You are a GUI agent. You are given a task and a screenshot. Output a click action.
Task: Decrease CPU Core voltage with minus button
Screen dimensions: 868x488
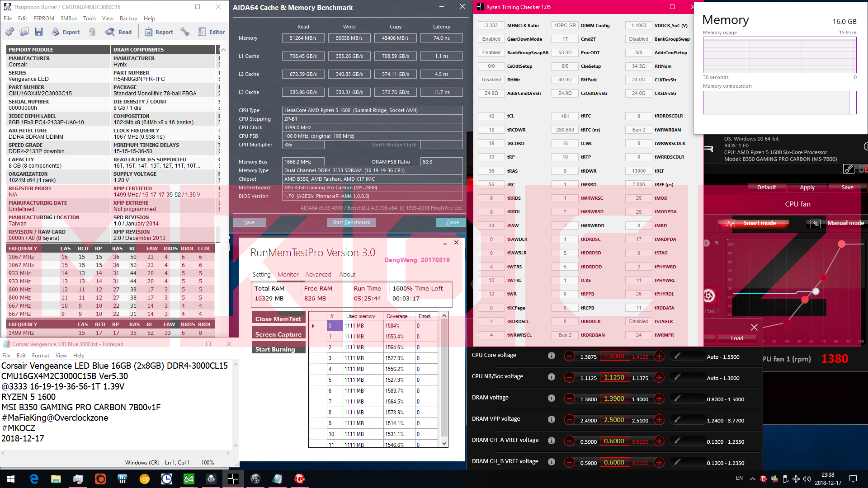(x=570, y=357)
